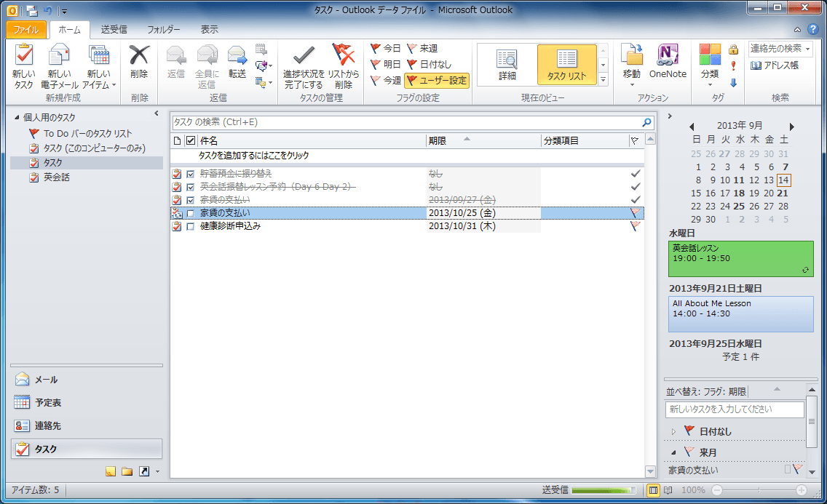Select ユーザー設定 custom flag
This screenshot has height=504, width=827.
tap(437, 80)
